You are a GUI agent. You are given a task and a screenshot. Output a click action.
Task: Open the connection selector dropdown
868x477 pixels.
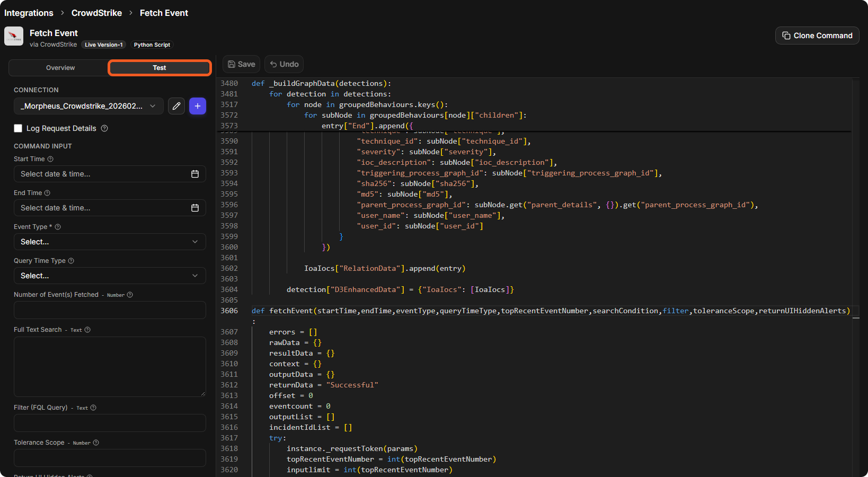88,106
